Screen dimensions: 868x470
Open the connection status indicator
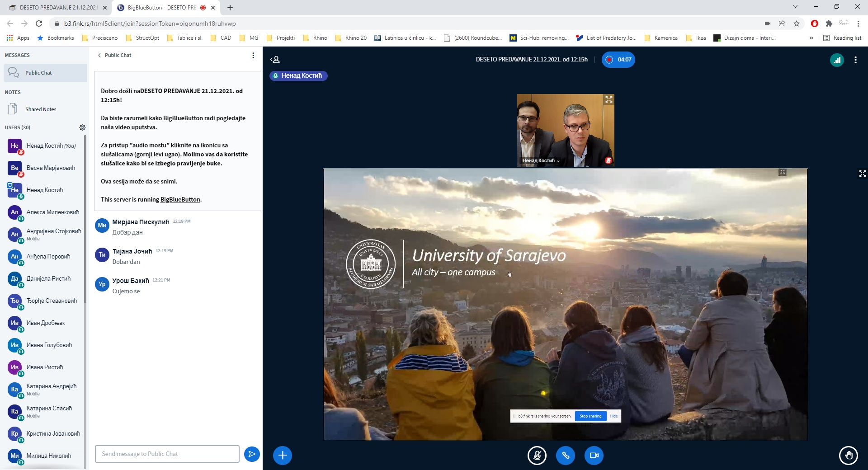pos(837,60)
